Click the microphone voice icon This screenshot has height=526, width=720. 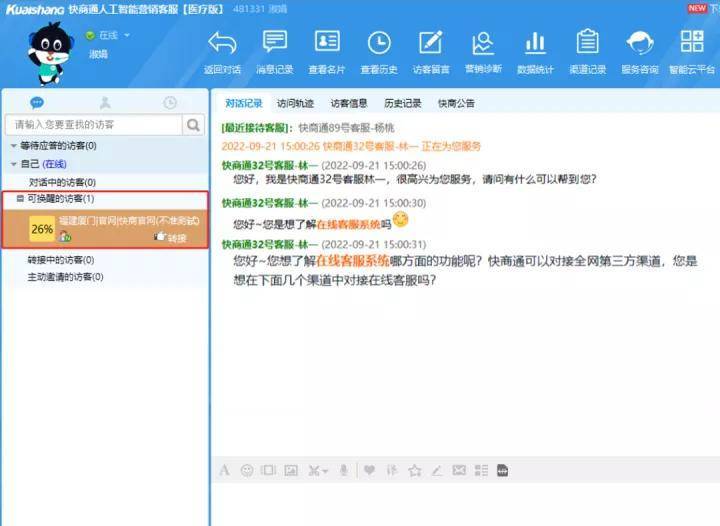(343, 470)
